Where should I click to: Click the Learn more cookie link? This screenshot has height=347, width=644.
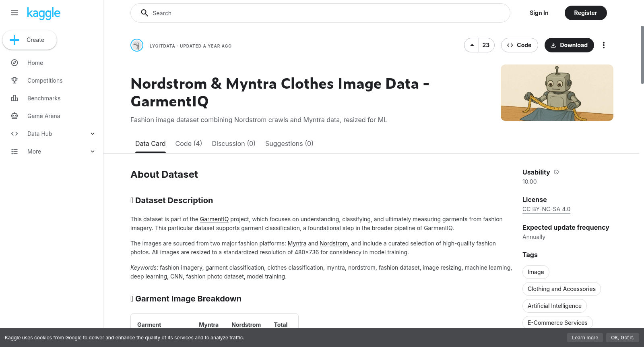tap(585, 338)
